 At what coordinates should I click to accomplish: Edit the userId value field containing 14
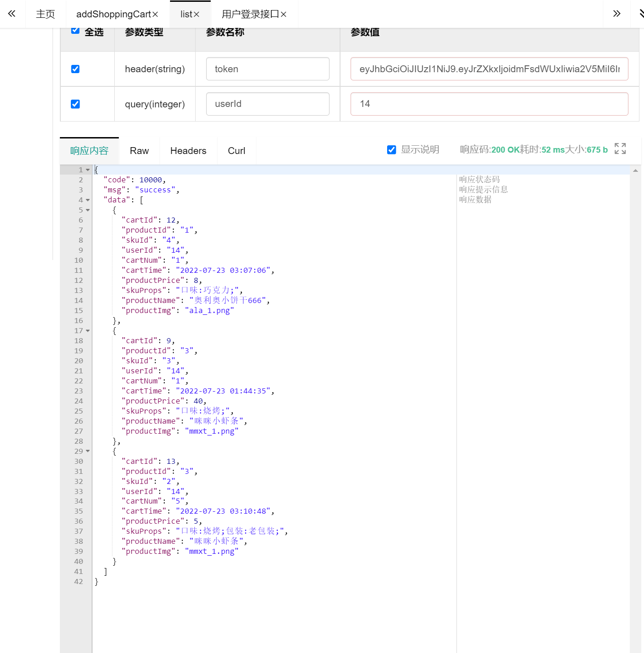click(490, 104)
